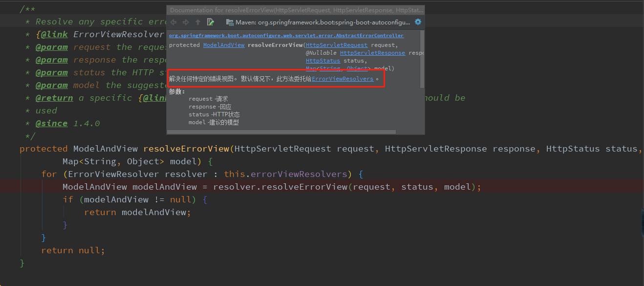Click 'model -建议的模型' parameter line

pos(214,122)
